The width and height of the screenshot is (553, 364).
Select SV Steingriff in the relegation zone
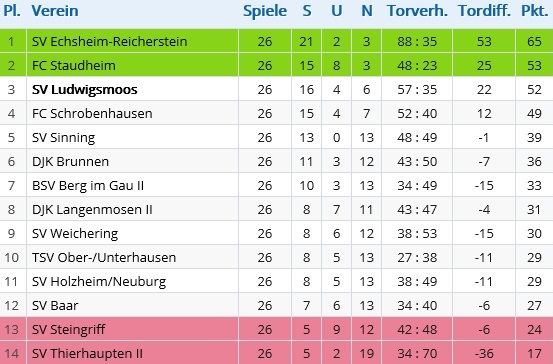click(x=68, y=329)
